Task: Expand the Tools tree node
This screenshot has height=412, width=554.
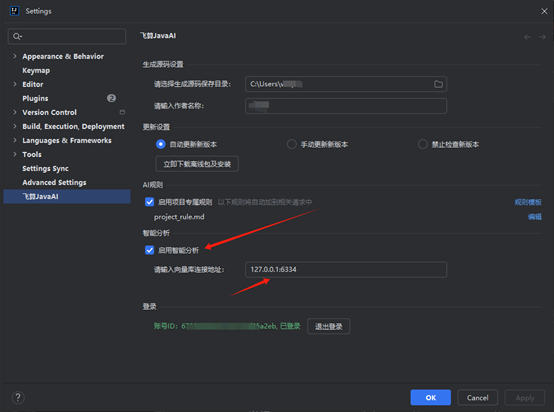Action: point(14,154)
